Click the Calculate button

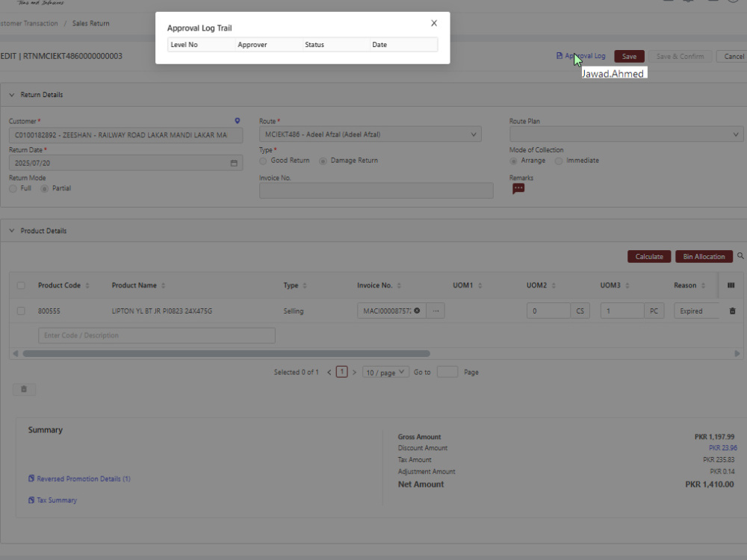(x=649, y=257)
